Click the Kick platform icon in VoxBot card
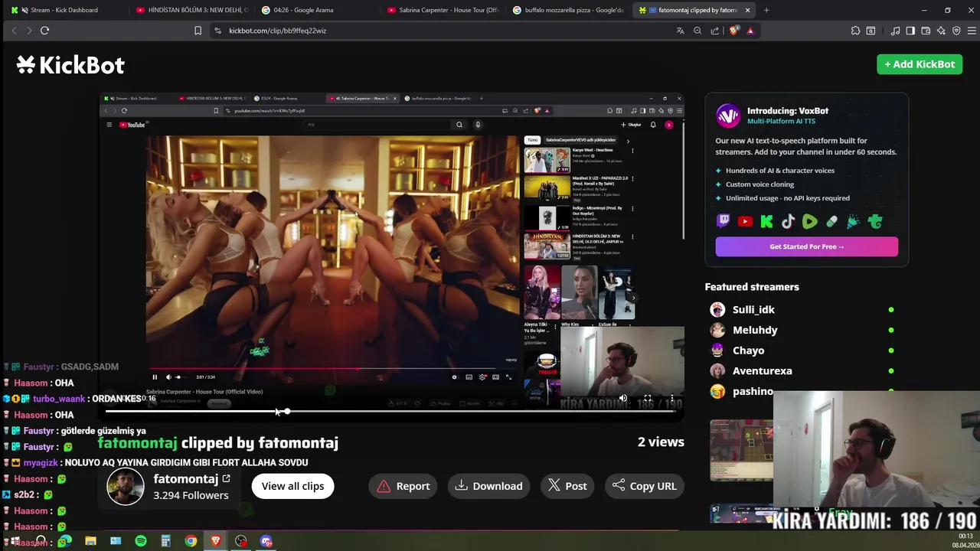980x551 pixels. click(x=766, y=222)
